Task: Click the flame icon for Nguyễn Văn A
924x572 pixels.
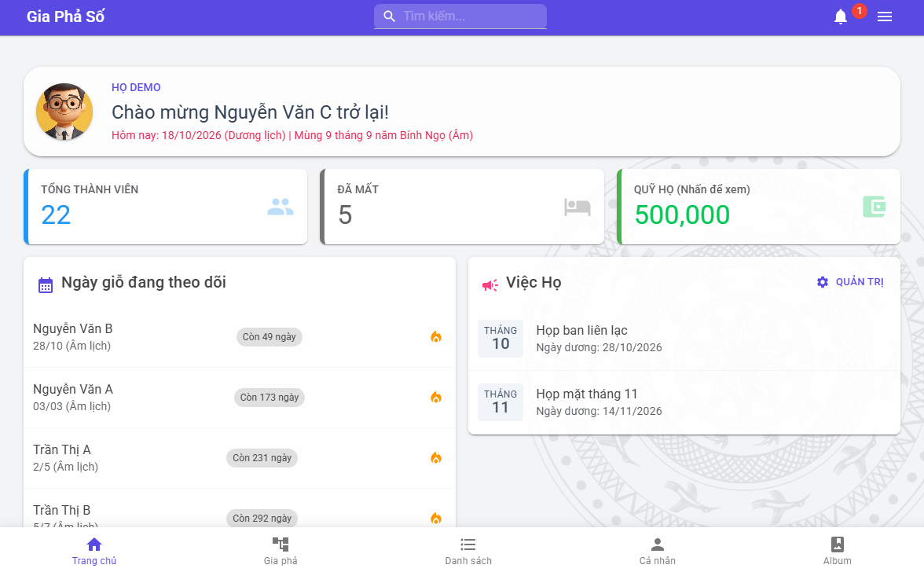Action: point(436,398)
